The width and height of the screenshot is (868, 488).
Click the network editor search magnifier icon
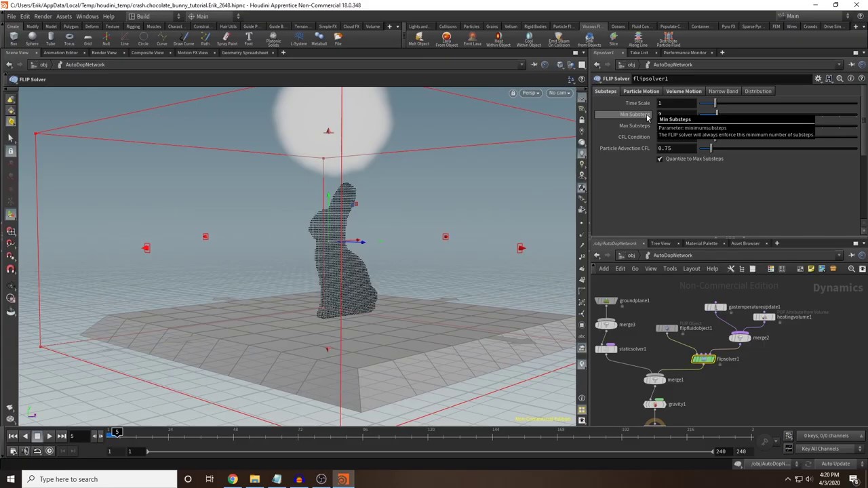[x=851, y=269]
